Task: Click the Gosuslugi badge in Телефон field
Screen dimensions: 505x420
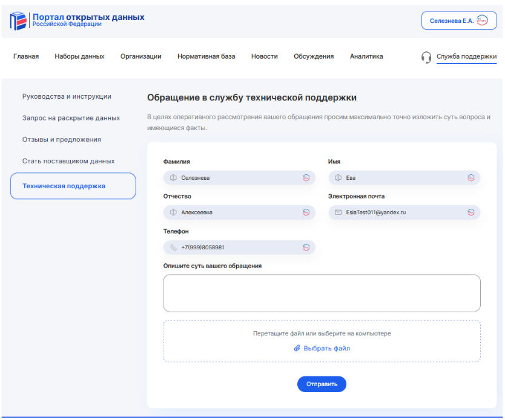Action: [306, 248]
